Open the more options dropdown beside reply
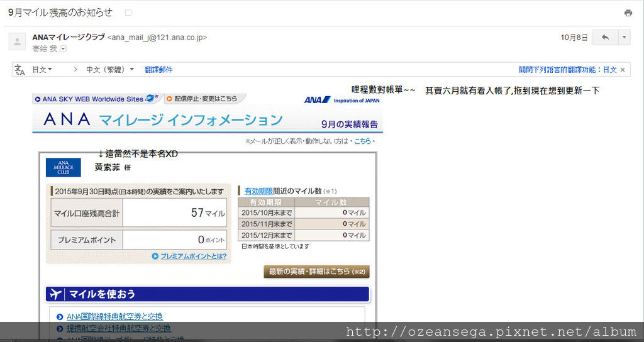 coord(625,37)
